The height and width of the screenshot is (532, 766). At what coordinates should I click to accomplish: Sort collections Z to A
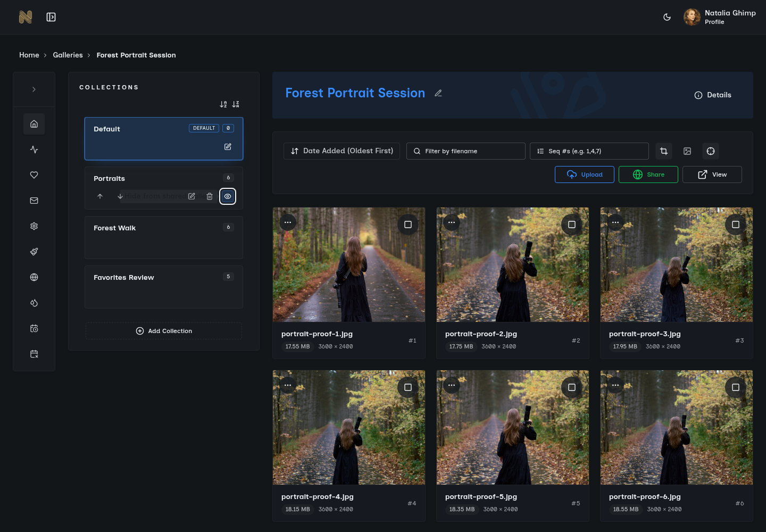pyautogui.click(x=236, y=104)
